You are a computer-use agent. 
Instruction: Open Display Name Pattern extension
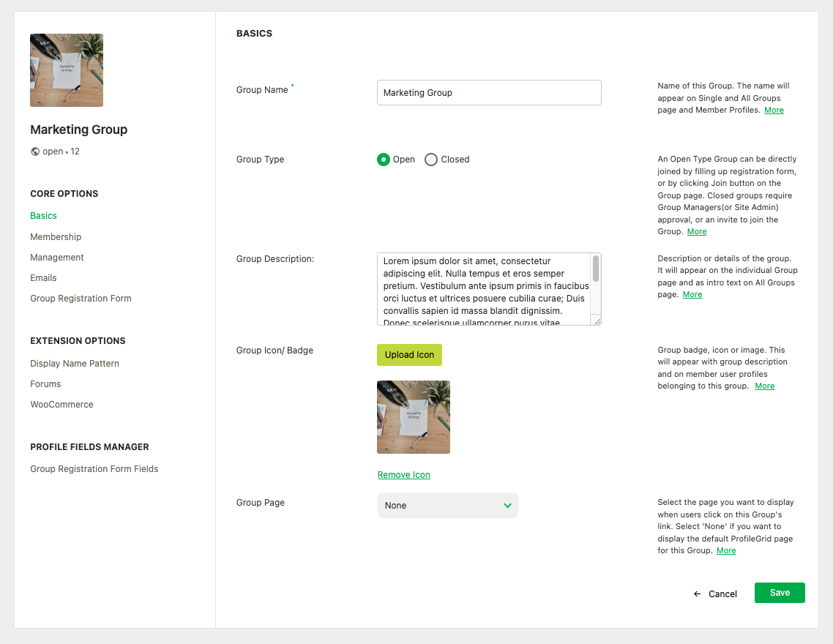pyautogui.click(x=75, y=364)
